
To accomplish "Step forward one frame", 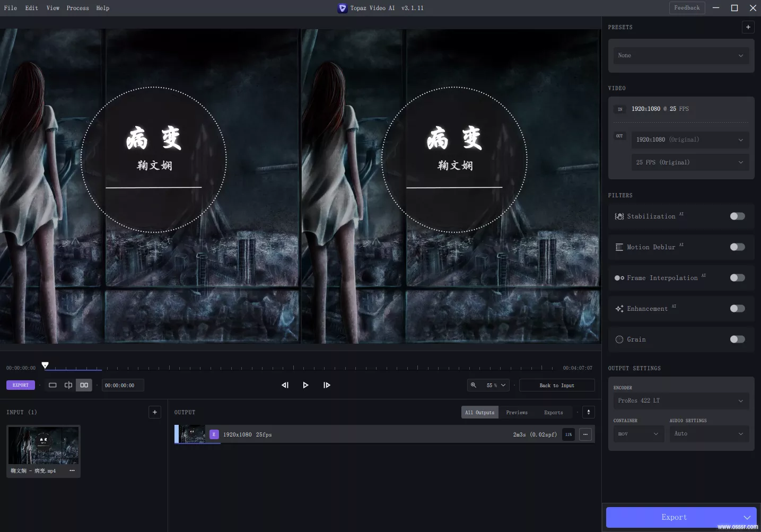I will pos(327,385).
